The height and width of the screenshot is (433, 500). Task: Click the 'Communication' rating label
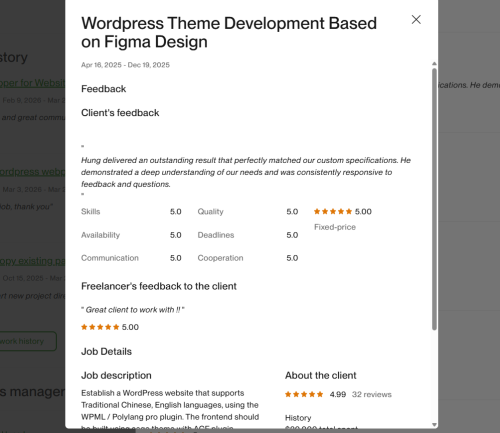click(x=110, y=258)
